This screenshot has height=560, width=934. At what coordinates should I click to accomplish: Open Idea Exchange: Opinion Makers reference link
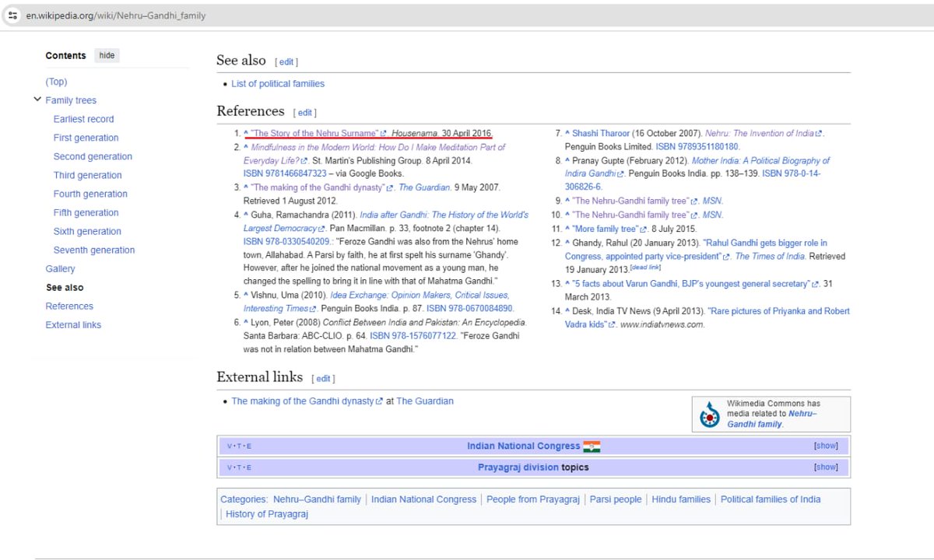pos(376,302)
